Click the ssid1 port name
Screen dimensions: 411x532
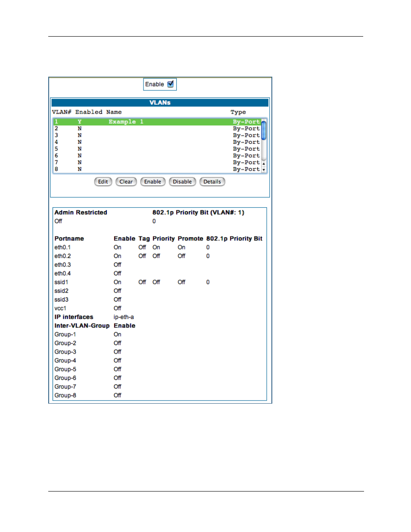(61, 282)
